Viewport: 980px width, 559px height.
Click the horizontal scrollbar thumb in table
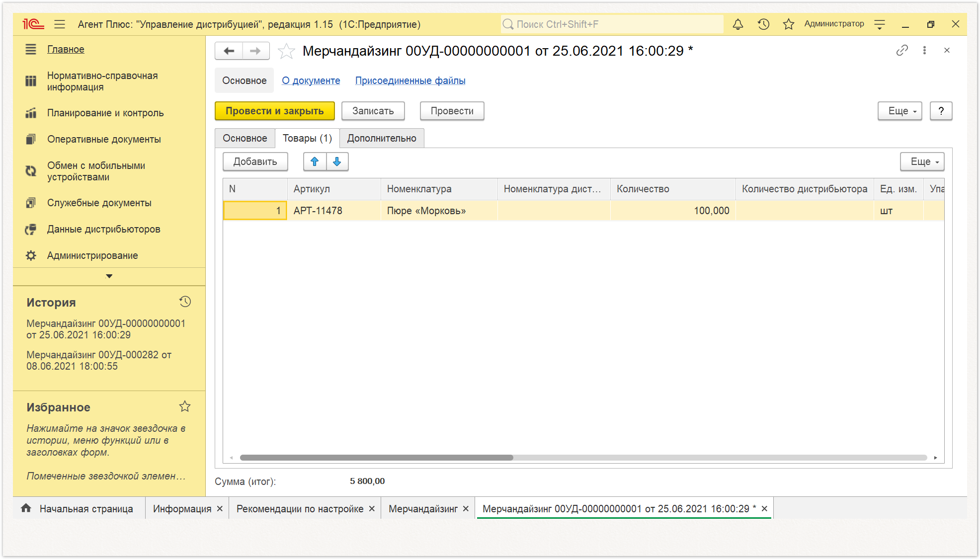tap(376, 457)
